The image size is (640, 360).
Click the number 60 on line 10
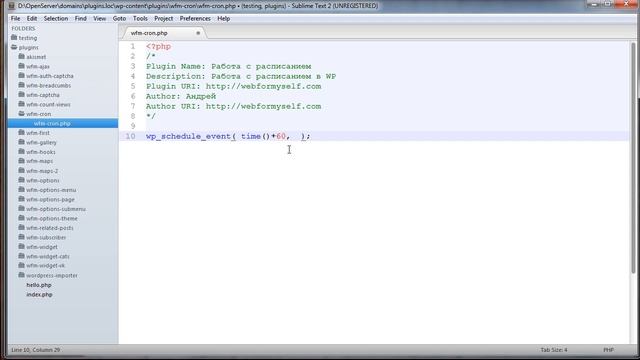click(x=281, y=136)
